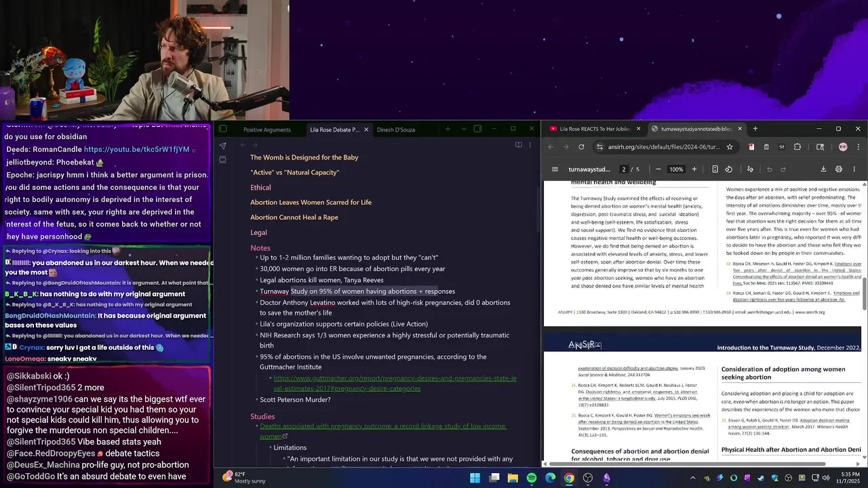Download the PDF file
The width and height of the screenshot is (868, 488).
823,169
